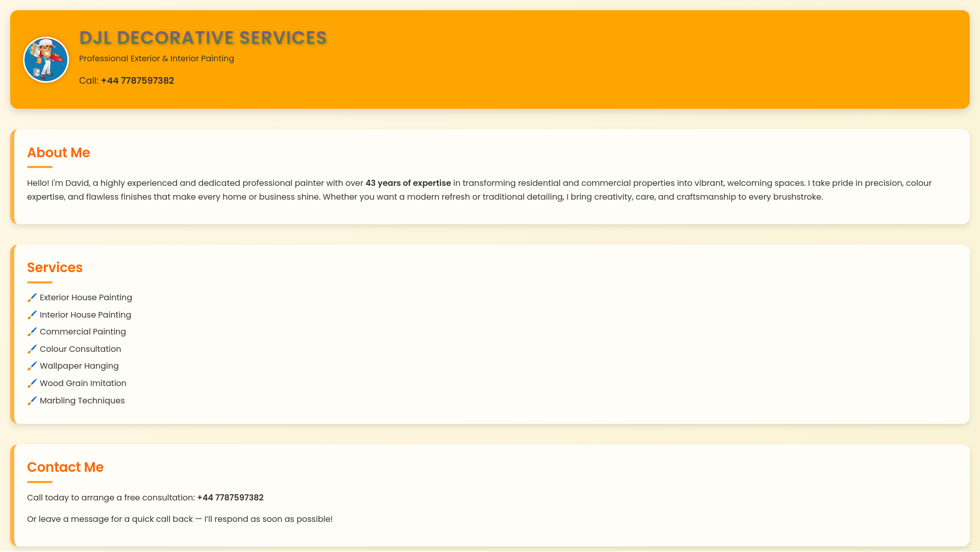
Task: Click phone number in Contact Me section
Action: click(x=230, y=497)
